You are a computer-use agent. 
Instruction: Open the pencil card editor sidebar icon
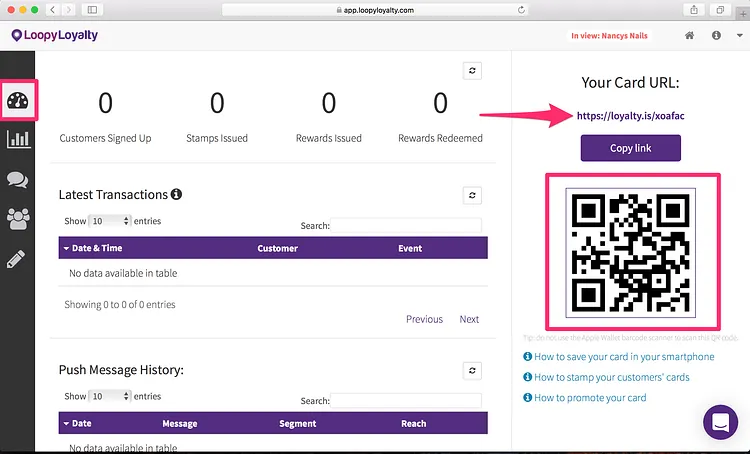(16, 259)
